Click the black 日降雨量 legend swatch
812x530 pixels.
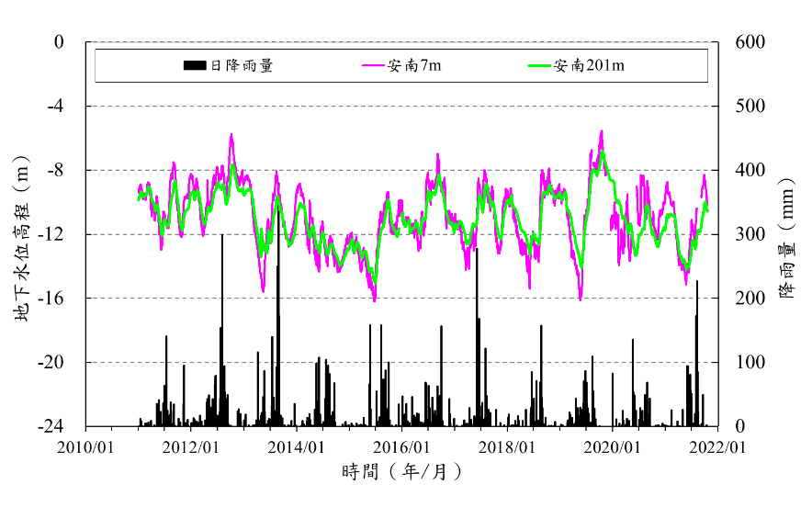pos(195,66)
